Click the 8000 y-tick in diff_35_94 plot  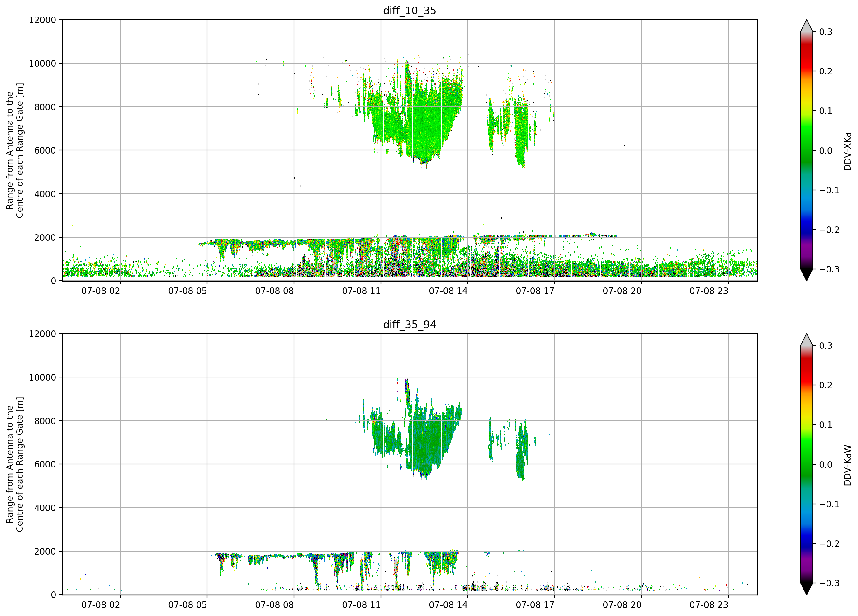[x=45, y=421]
